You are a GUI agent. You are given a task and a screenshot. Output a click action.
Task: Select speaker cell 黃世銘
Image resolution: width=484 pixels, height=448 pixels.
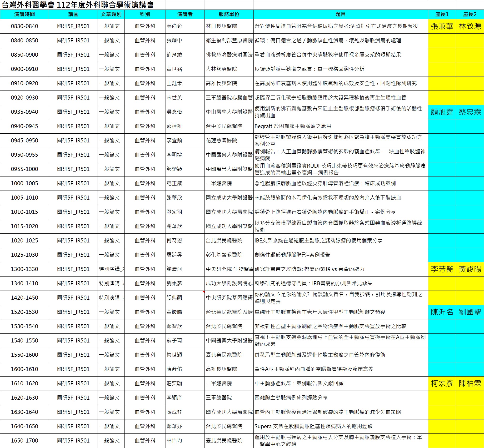click(185, 69)
